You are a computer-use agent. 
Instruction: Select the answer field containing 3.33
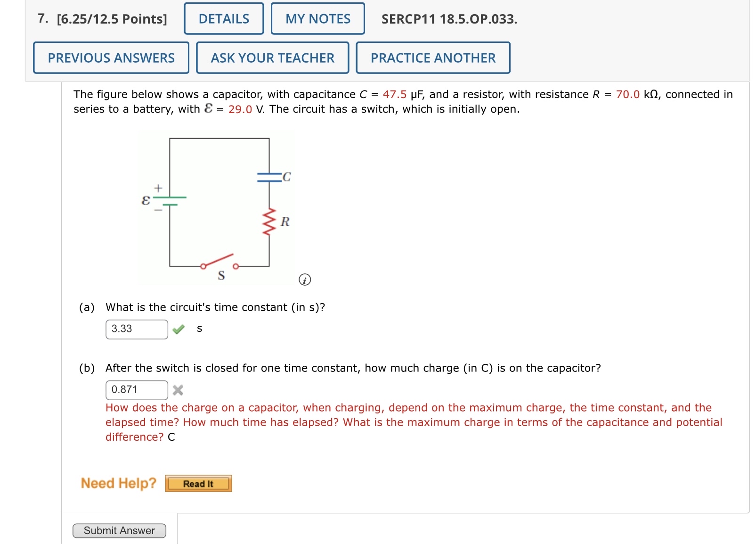click(136, 330)
